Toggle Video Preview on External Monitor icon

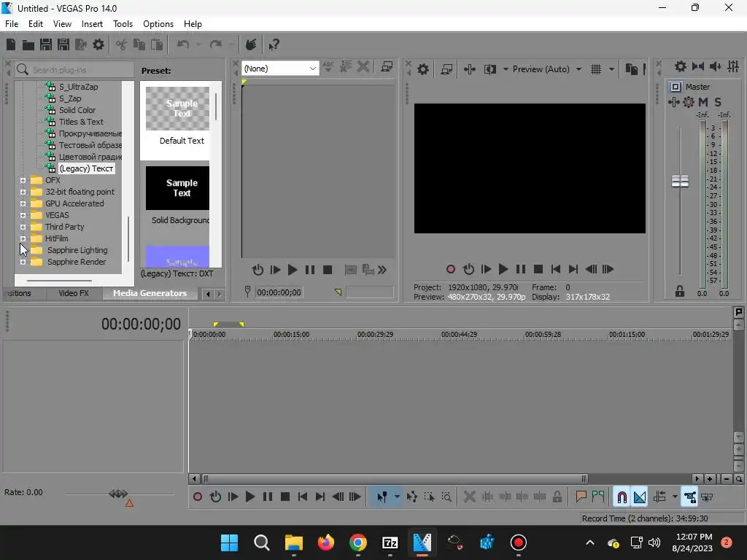click(x=446, y=69)
